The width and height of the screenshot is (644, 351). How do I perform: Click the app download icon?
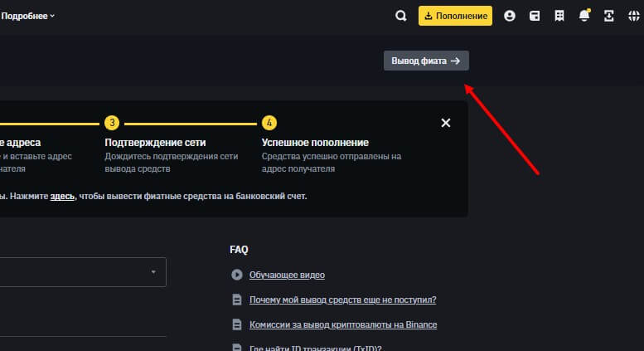[x=609, y=16]
